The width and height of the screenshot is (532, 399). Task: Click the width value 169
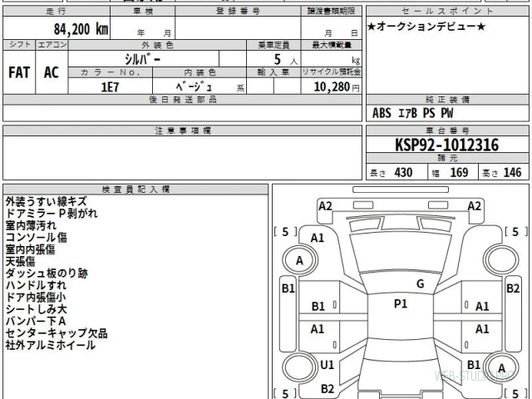459,173
